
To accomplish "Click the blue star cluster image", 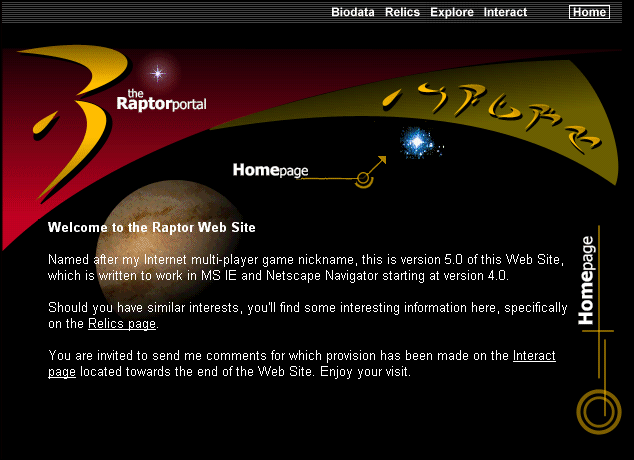I will (x=420, y=142).
